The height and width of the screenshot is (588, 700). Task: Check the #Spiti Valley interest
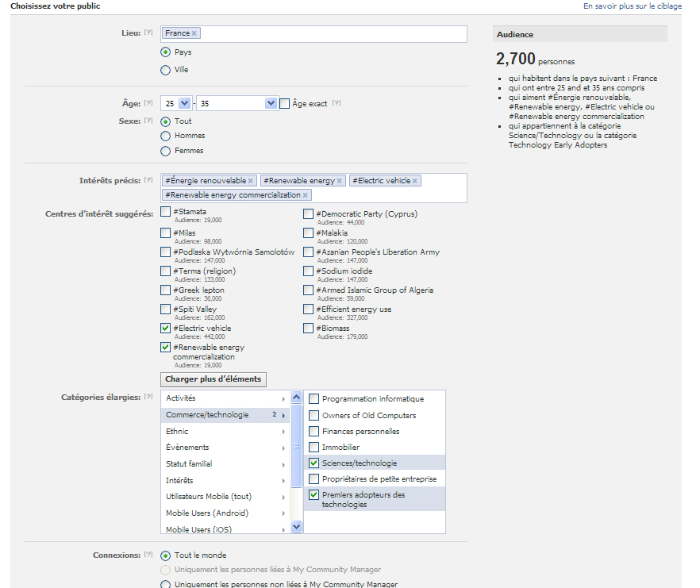tap(166, 309)
